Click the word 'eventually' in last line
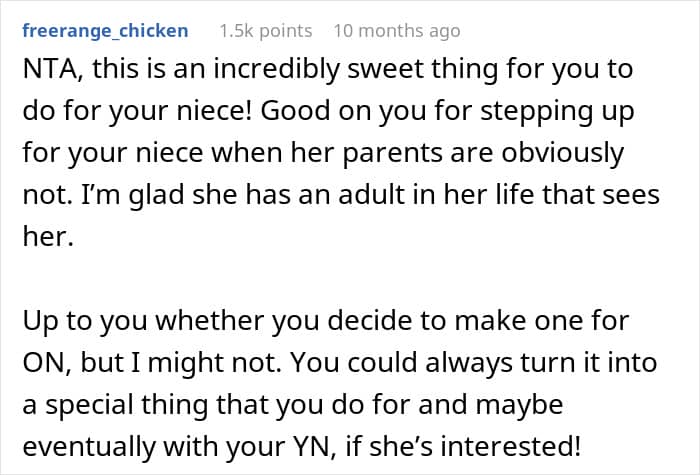Image resolution: width=700 pixels, height=475 pixels. tap(89, 447)
